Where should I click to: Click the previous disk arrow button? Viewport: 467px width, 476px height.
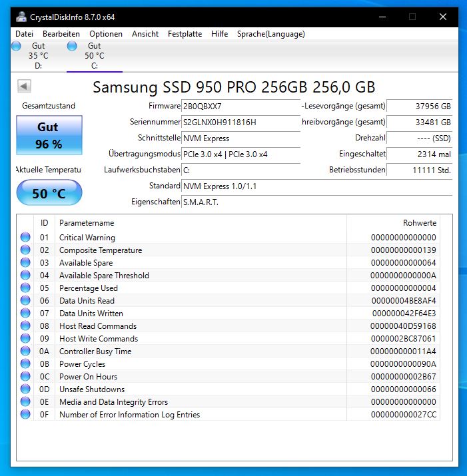[24, 87]
